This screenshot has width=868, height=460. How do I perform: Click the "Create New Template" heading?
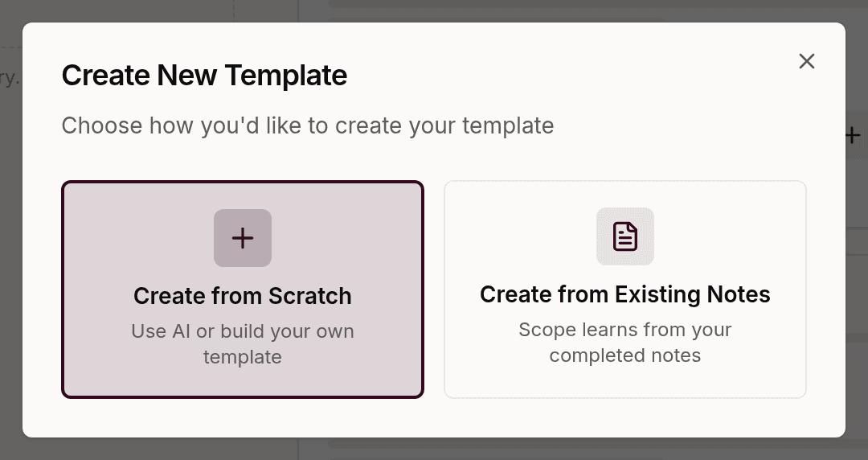[x=204, y=75]
